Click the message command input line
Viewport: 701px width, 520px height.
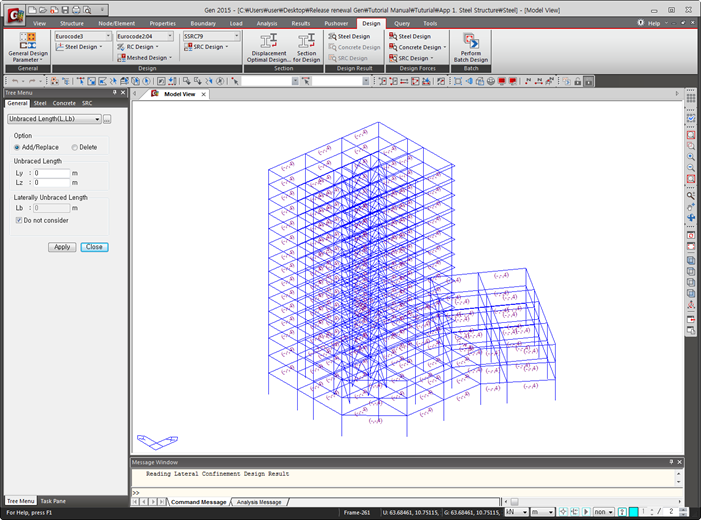pos(407,492)
